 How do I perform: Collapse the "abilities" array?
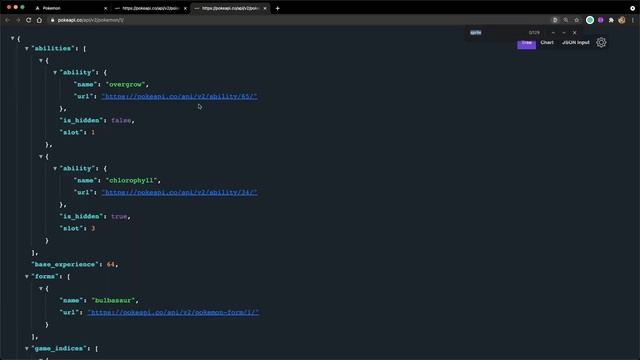(27, 48)
